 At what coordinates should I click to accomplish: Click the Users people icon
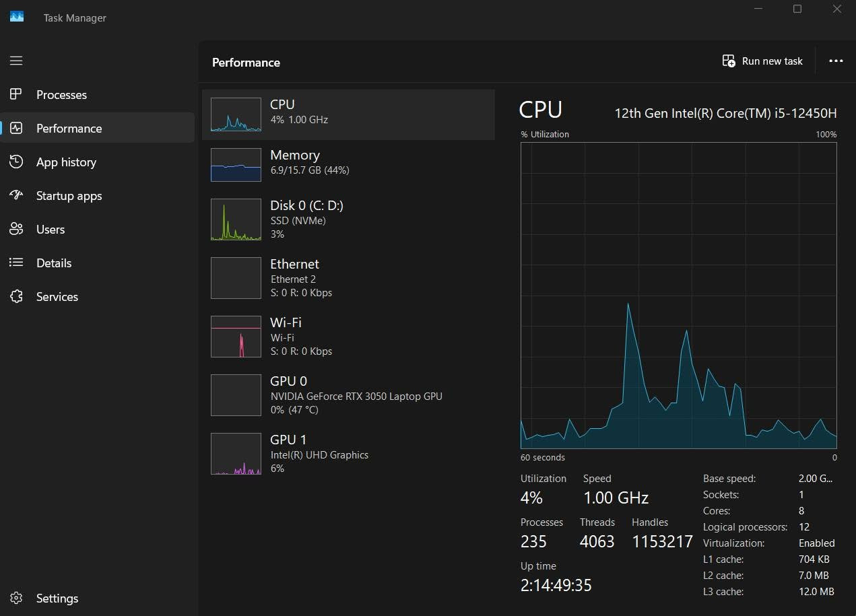[x=16, y=229]
